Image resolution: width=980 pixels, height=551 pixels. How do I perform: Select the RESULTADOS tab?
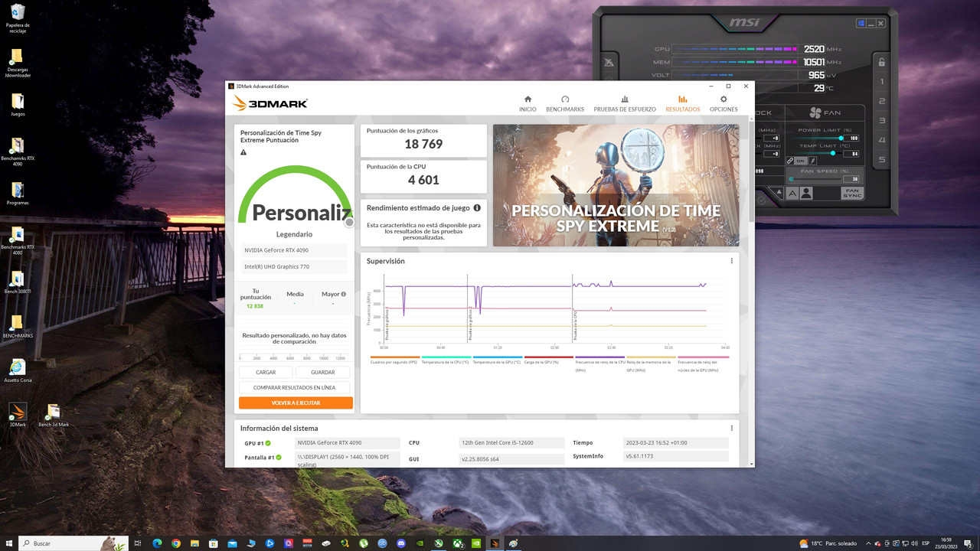click(683, 104)
